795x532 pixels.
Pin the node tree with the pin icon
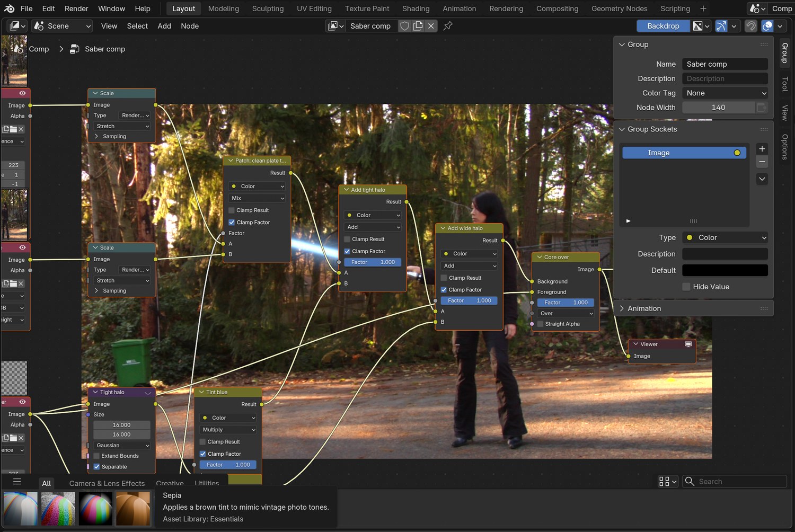[448, 26]
